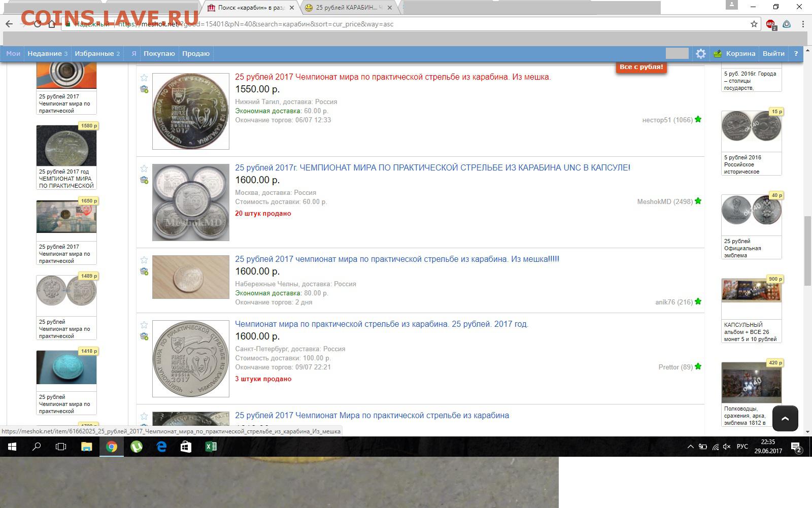
Task: Open seller Prettor (89) profile
Action: [x=675, y=367]
